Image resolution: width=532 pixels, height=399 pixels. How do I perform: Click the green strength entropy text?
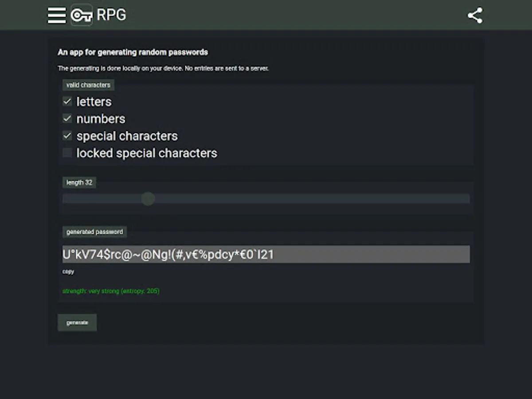tap(111, 291)
